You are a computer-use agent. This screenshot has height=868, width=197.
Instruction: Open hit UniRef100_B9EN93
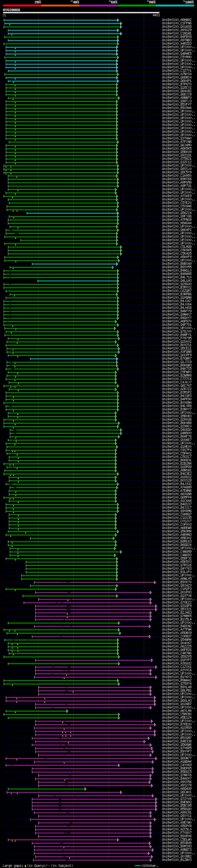pyautogui.click(x=176, y=802)
